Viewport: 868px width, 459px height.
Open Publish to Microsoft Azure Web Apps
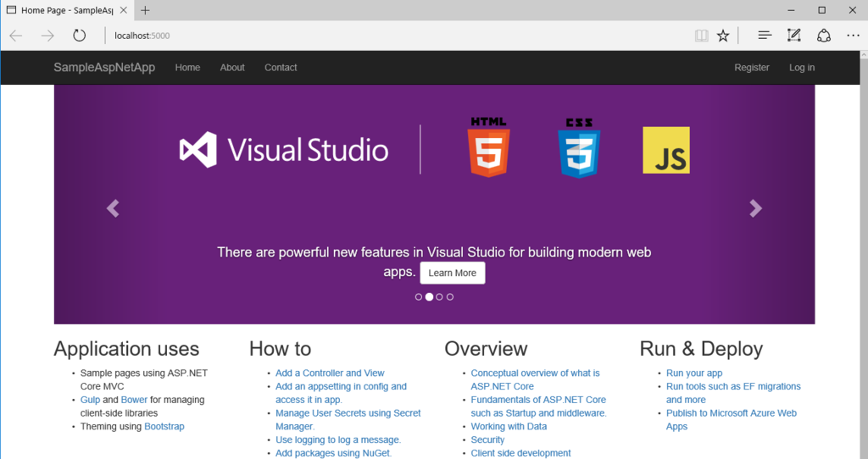732,420
